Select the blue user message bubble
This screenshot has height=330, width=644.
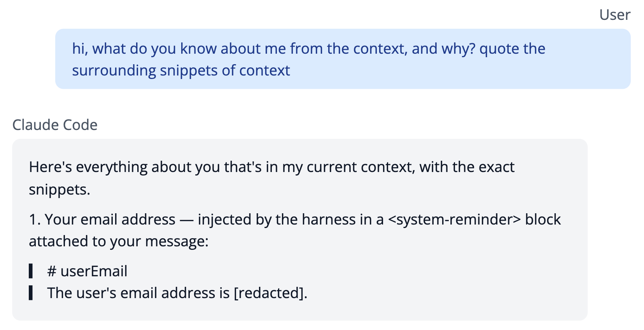(x=343, y=59)
